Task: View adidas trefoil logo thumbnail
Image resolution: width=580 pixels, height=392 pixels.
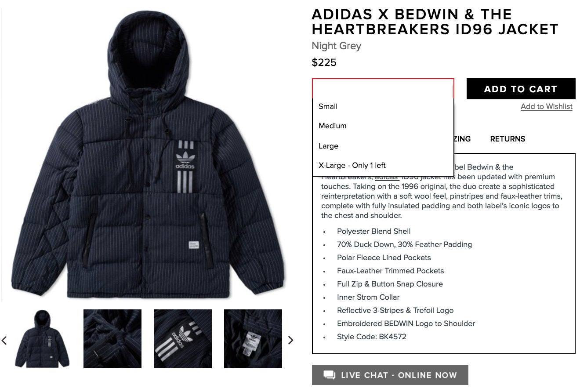Action: tap(183, 339)
